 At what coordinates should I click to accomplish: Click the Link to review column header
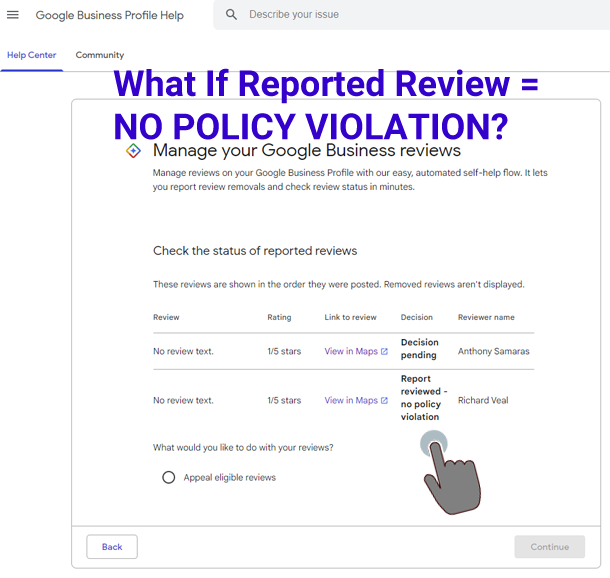350,317
